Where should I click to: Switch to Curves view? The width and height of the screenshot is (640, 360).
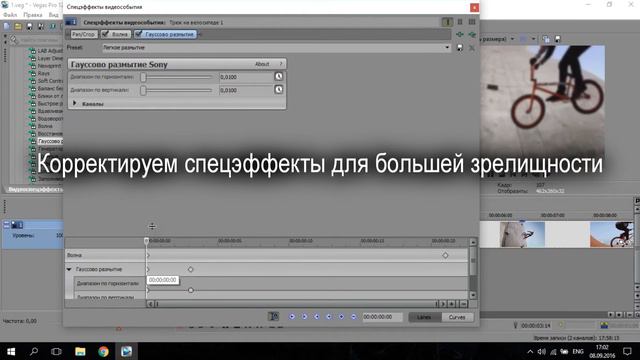457,317
